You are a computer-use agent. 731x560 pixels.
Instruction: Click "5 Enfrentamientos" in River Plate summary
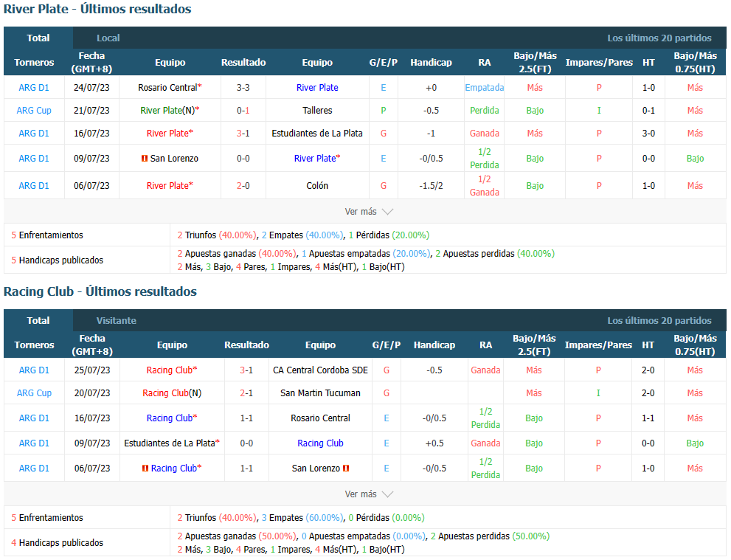tap(47, 235)
